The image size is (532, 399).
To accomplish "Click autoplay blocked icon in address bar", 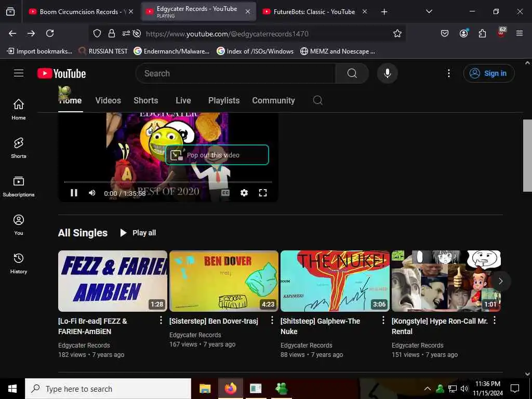I will coord(137,33).
